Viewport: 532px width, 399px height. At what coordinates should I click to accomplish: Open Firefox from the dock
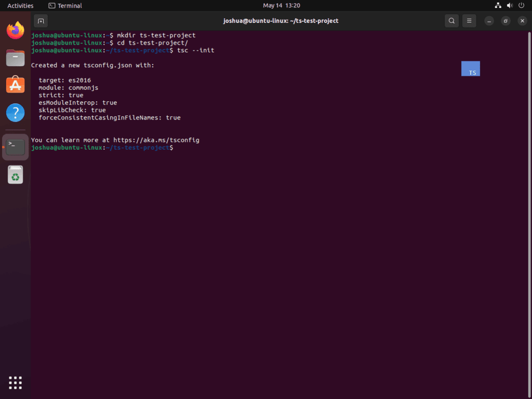(15, 30)
